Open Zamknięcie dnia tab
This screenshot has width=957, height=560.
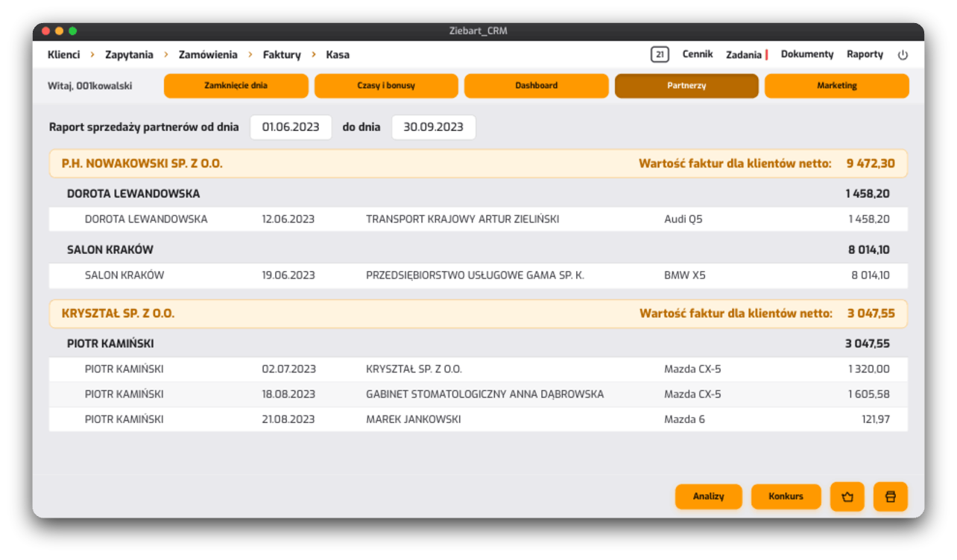[236, 86]
